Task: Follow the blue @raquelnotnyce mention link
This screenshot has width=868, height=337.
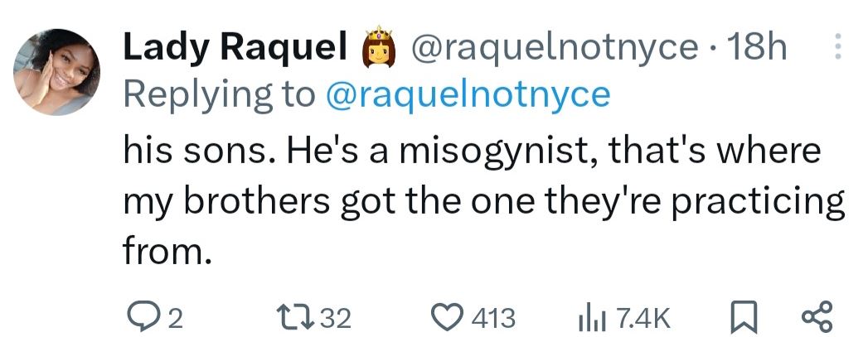Action: pyautogui.click(x=468, y=94)
